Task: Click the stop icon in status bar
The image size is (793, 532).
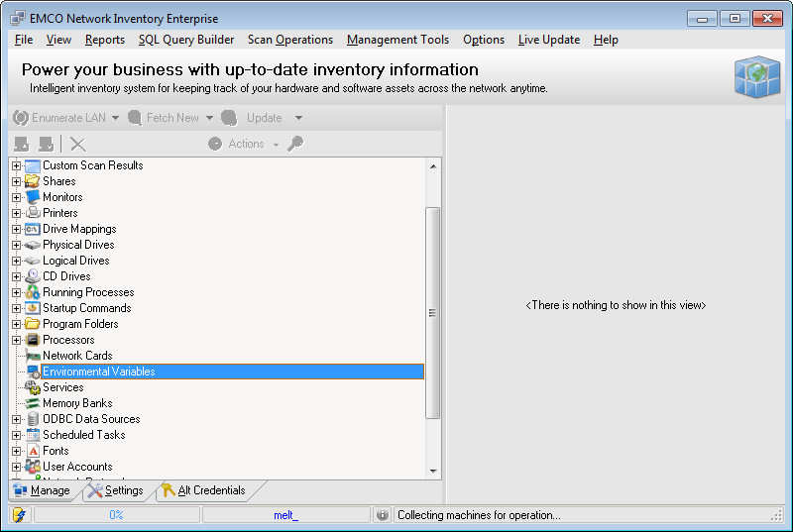Action: tap(383, 515)
